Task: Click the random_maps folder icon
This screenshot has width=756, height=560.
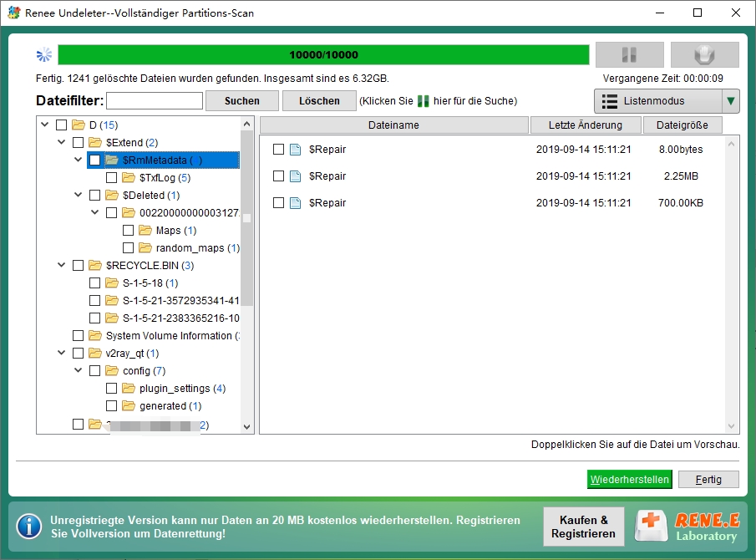Action: (145, 247)
